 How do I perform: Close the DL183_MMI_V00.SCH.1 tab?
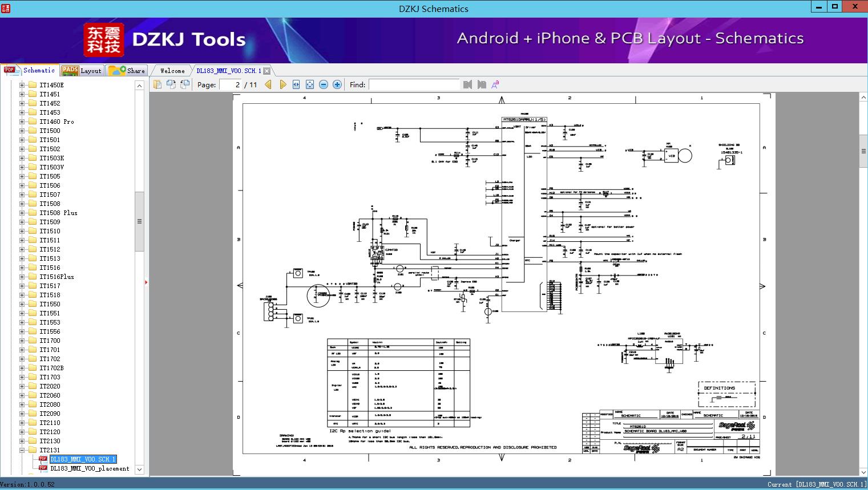267,71
